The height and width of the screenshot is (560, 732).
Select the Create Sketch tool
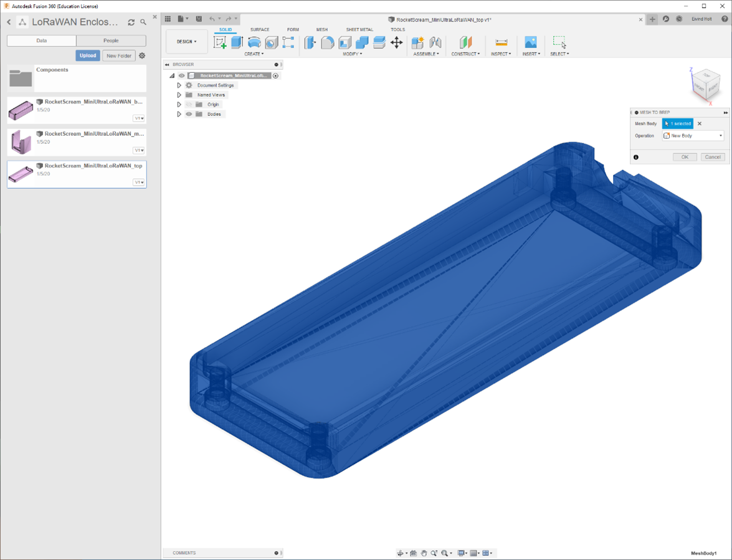pos(219,42)
